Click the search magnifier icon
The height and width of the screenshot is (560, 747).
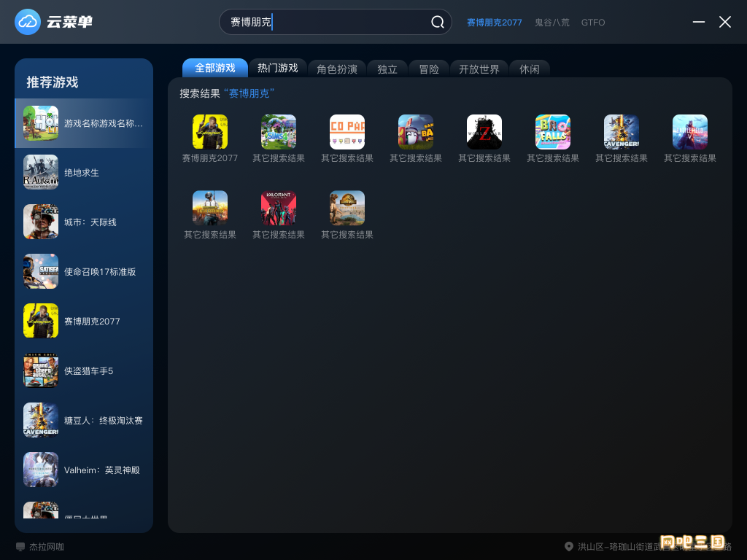click(438, 22)
